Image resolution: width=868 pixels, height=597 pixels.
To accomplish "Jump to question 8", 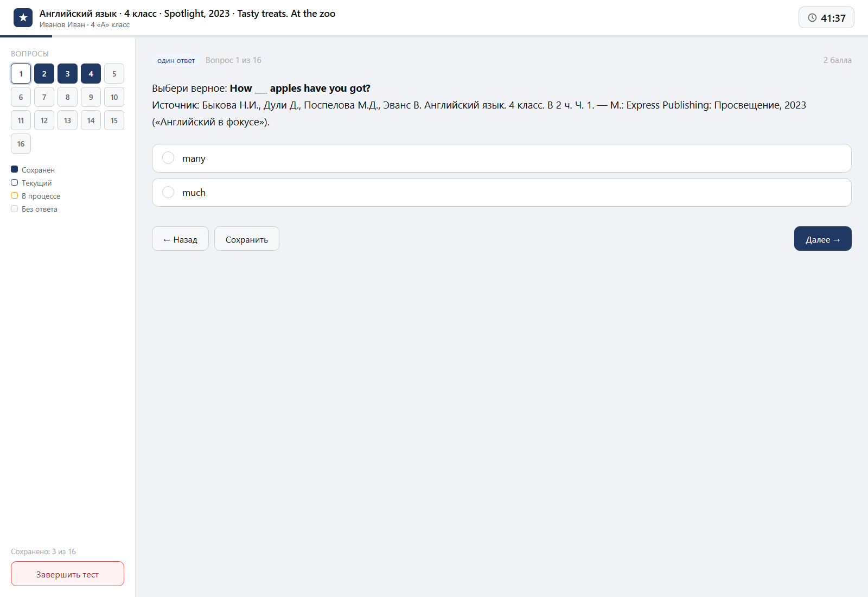I will [67, 97].
